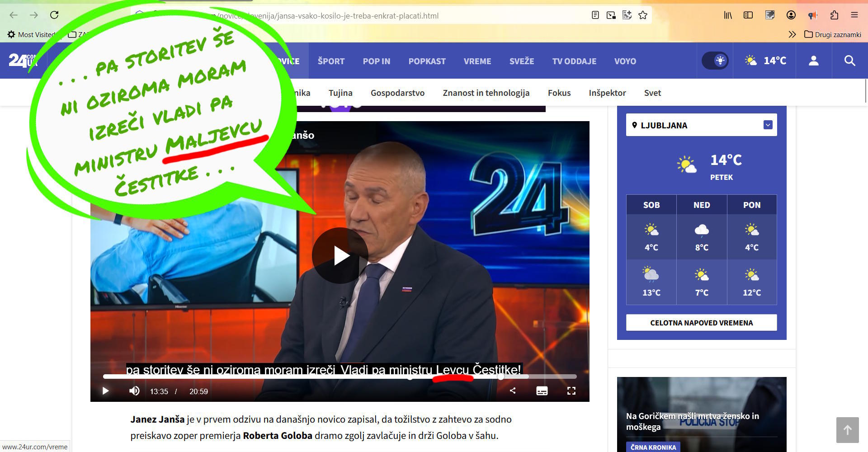868x452 pixels.
Task: Expand the Ljubljana city dropdown
Action: 768,125
